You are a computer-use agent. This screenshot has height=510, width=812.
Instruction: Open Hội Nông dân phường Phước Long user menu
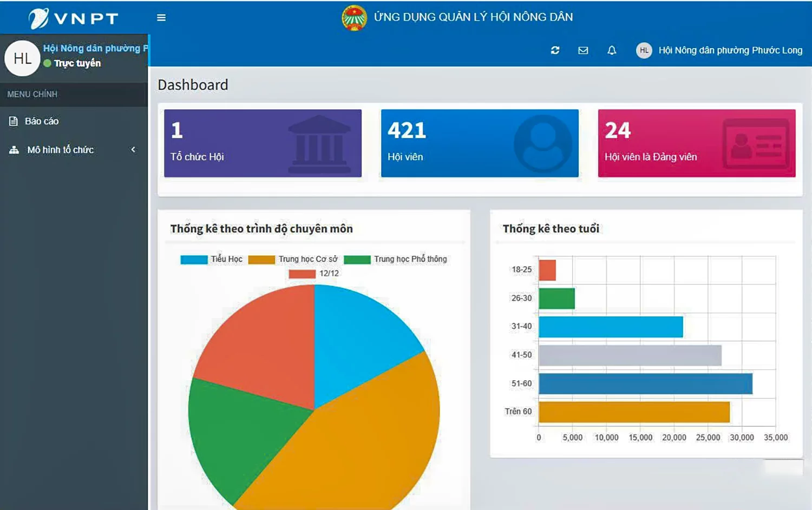click(x=730, y=50)
